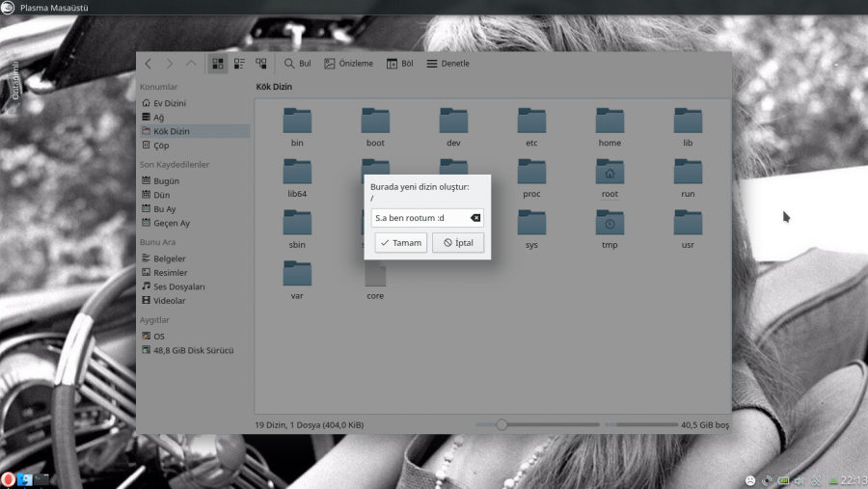868x489 pixels.
Task: Open Çöp trash location
Action: (x=193, y=145)
